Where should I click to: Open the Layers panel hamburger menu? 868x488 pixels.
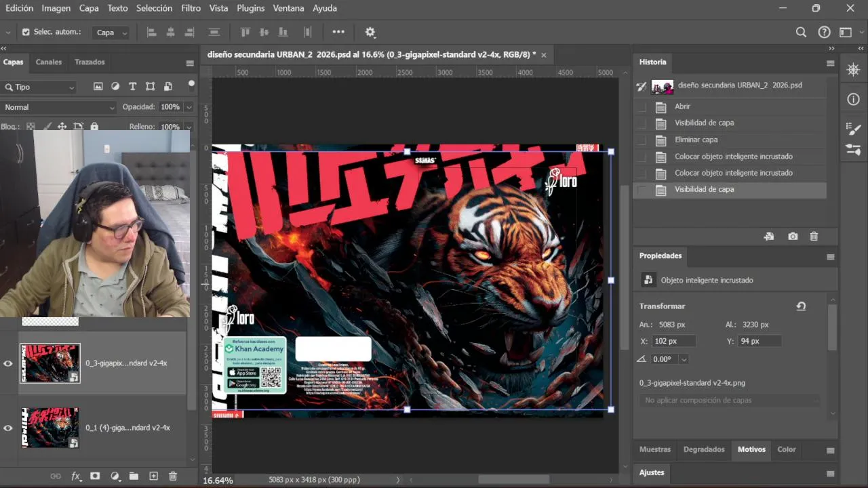point(190,63)
